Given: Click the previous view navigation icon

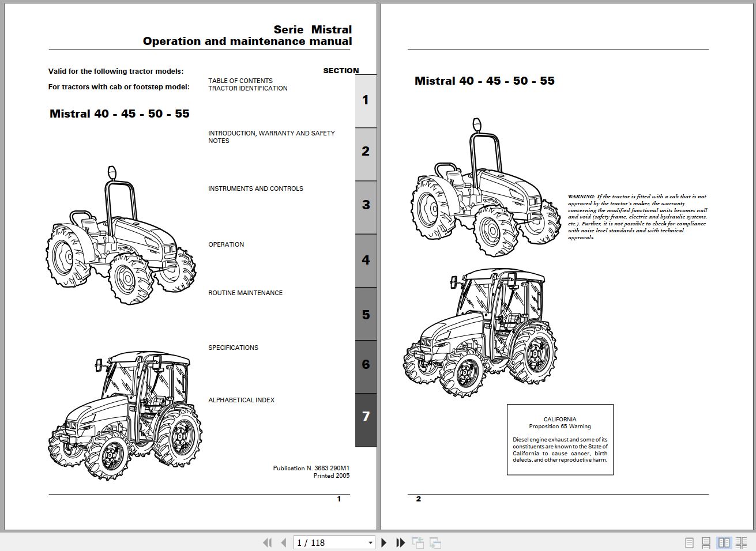Looking at the screenshot, I should pyautogui.click(x=418, y=542).
